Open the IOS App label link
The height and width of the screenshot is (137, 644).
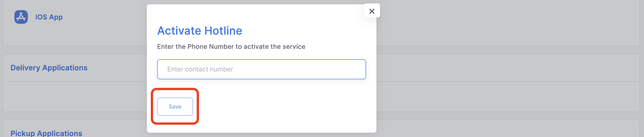pyautogui.click(x=49, y=17)
